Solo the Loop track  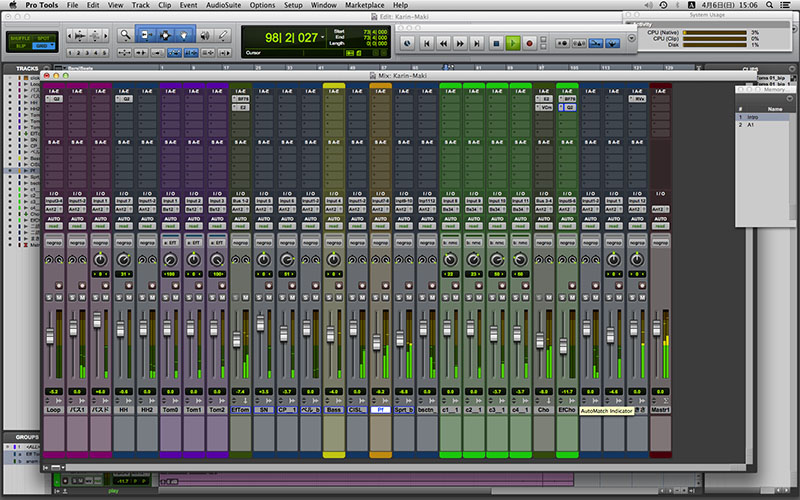(49, 297)
